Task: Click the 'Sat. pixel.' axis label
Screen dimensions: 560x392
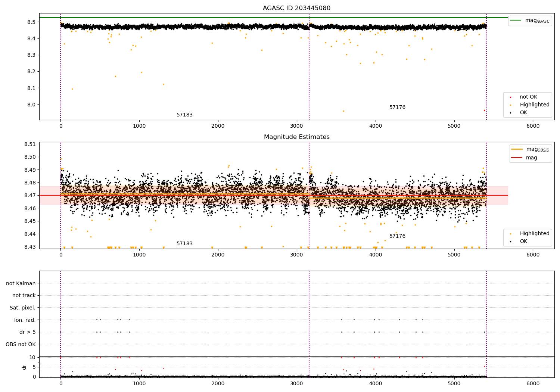Action: point(23,308)
